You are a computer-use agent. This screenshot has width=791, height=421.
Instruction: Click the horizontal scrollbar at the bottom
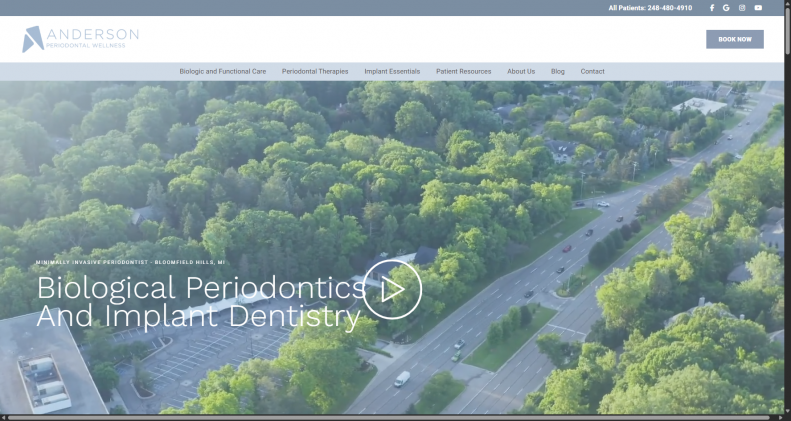click(x=390, y=417)
